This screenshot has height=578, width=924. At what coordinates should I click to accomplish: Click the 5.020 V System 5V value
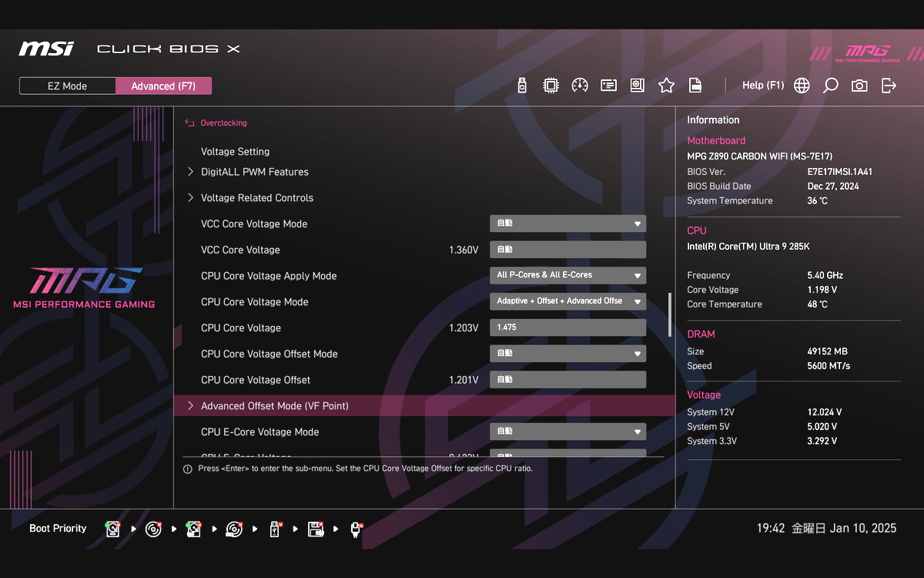coord(822,427)
